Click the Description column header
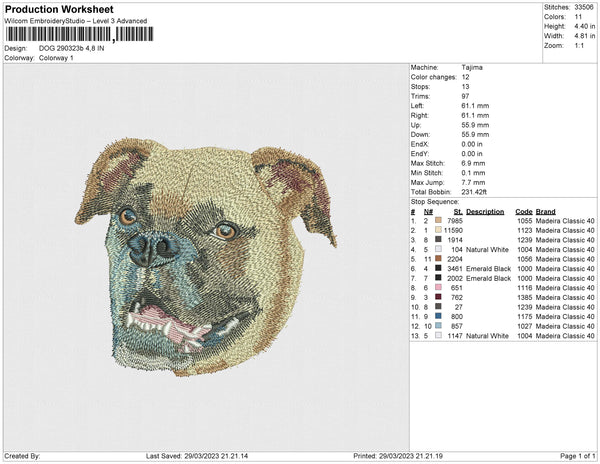The width and height of the screenshot is (600, 464). click(x=485, y=212)
